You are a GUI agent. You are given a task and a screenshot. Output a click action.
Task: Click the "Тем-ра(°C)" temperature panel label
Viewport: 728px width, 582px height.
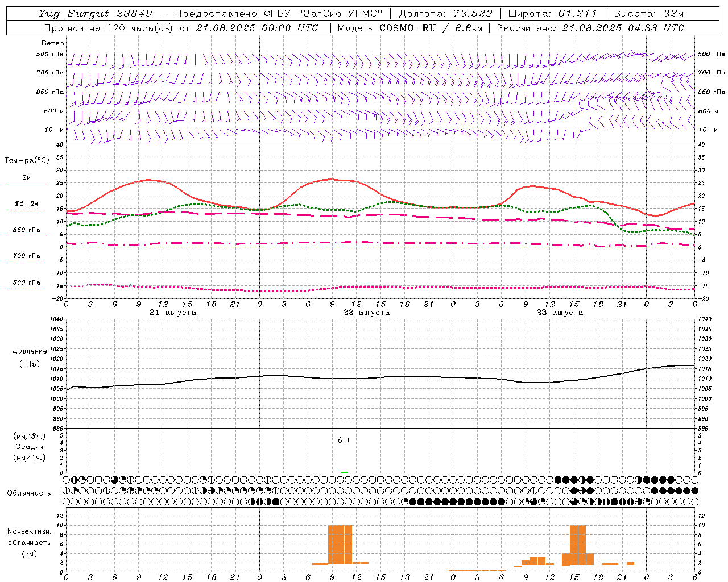click(27, 161)
